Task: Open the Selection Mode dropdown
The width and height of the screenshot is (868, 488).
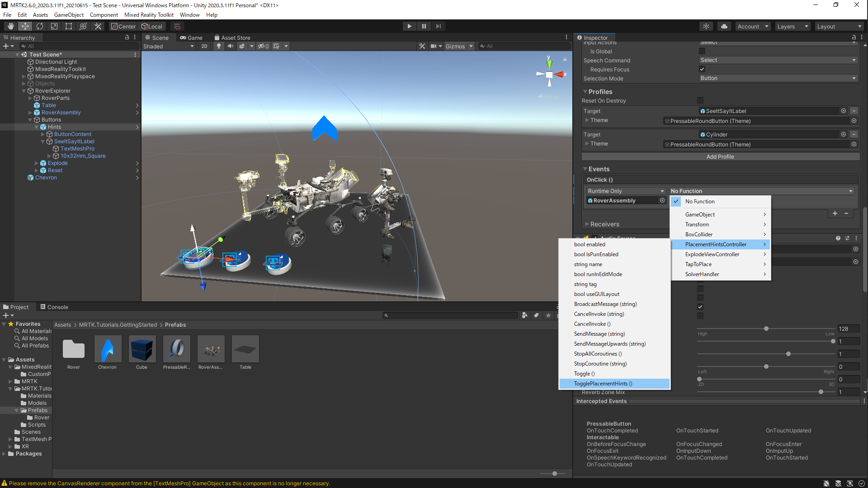Action: point(778,78)
